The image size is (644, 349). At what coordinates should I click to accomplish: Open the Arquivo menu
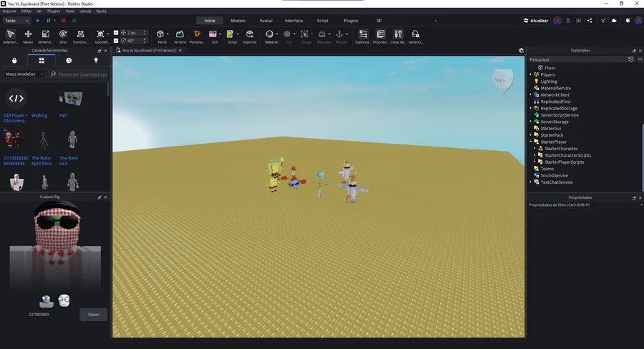(x=9, y=11)
